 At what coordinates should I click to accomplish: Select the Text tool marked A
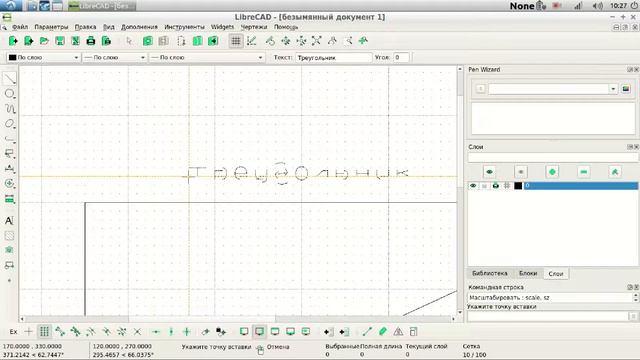[x=9, y=221]
